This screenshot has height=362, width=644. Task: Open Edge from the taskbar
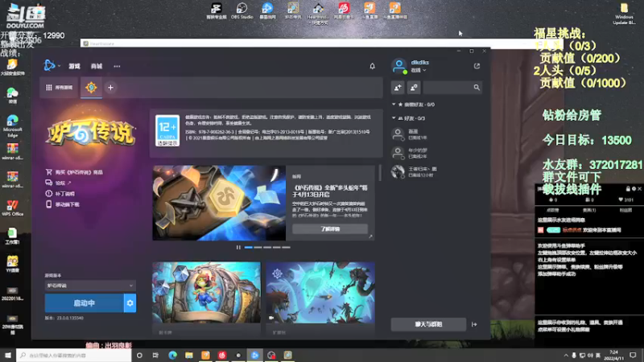point(172,355)
